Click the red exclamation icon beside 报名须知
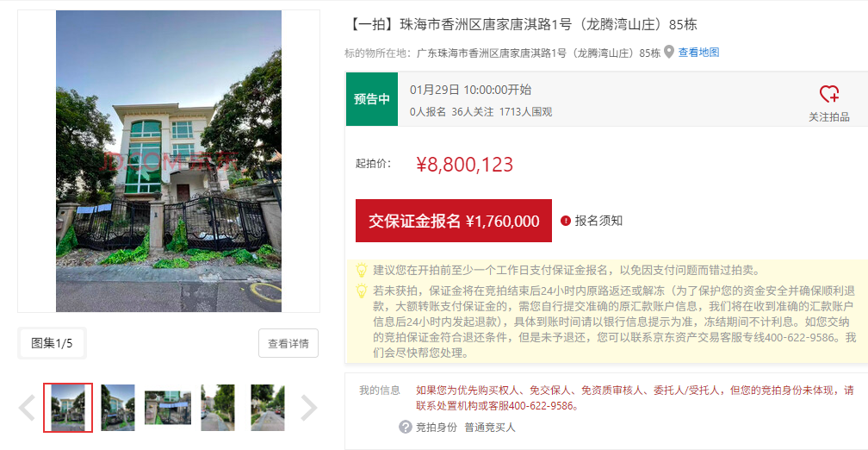This screenshot has height=450, width=868. tap(565, 221)
